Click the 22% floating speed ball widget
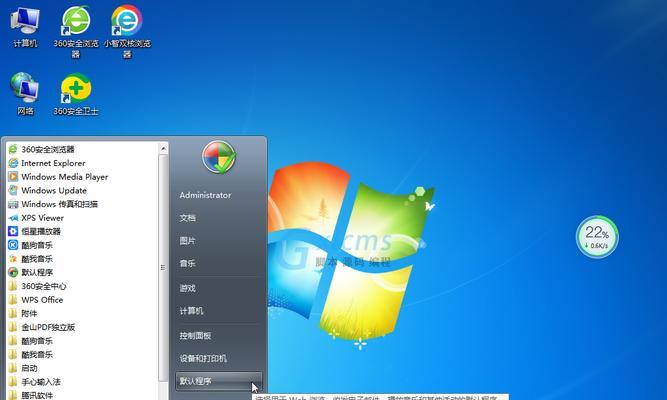 [597, 237]
